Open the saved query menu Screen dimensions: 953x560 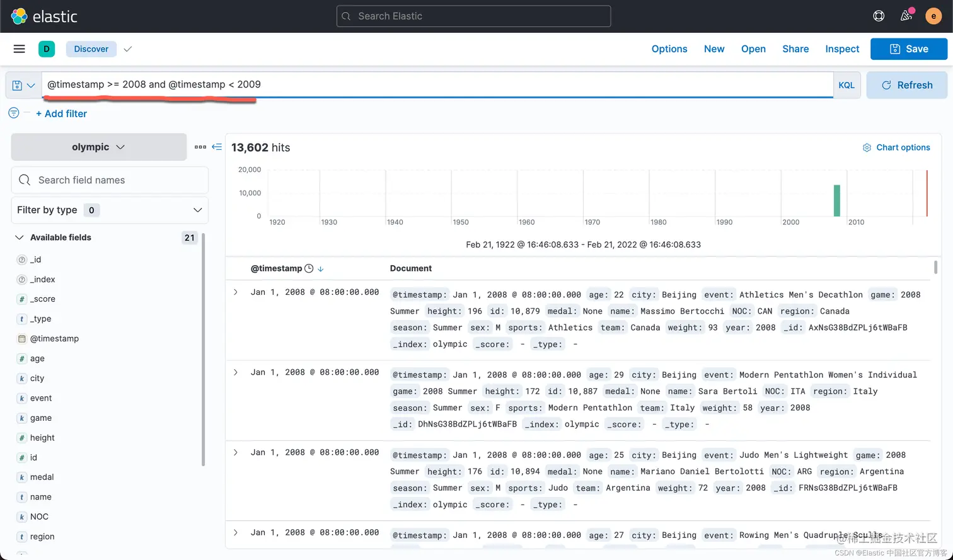point(24,85)
